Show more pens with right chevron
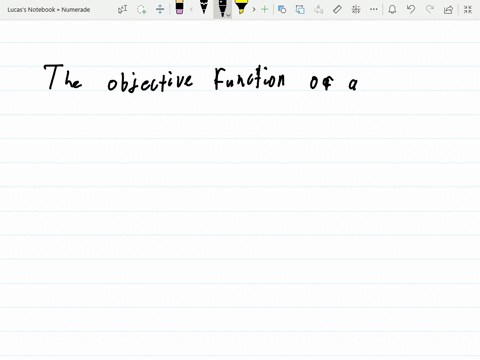 click(254, 9)
